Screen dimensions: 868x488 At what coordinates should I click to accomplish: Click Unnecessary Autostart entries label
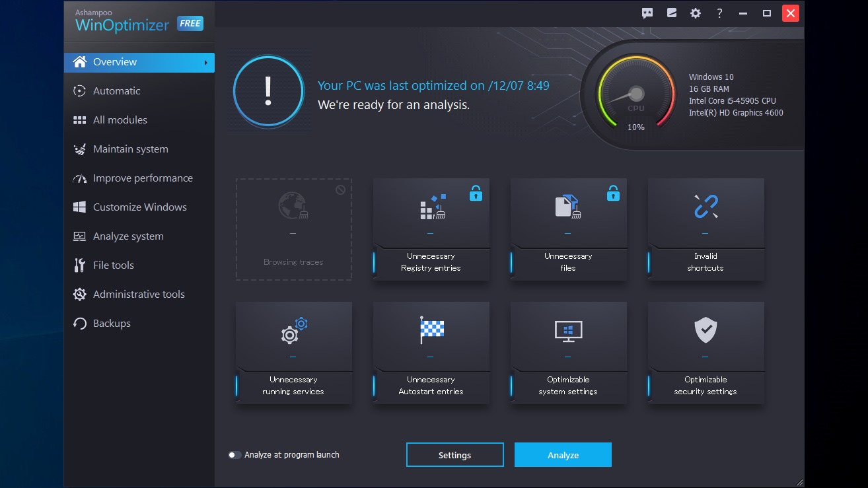(x=431, y=386)
